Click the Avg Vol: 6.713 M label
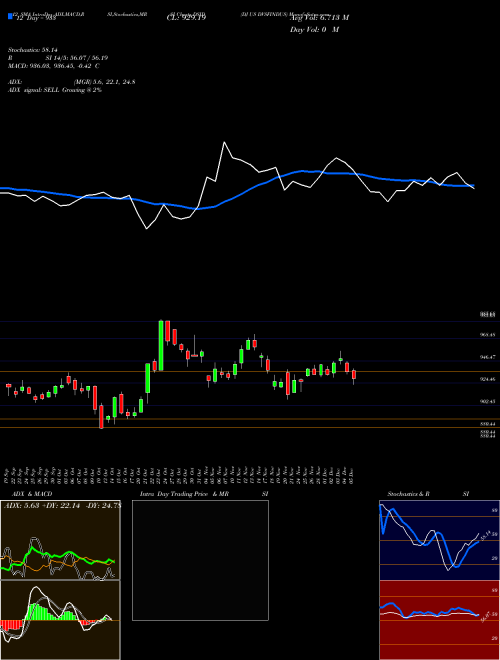 point(319,18)
